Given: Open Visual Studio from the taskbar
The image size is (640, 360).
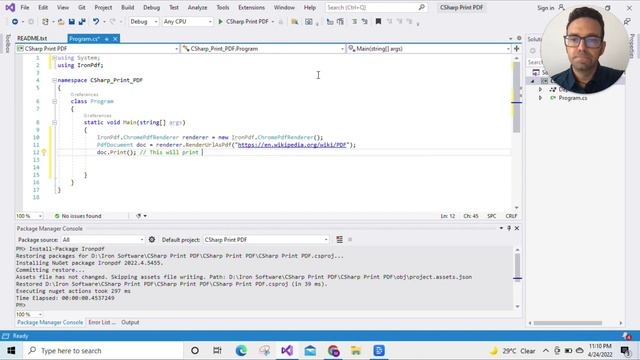Looking at the screenshot, I should [287, 351].
